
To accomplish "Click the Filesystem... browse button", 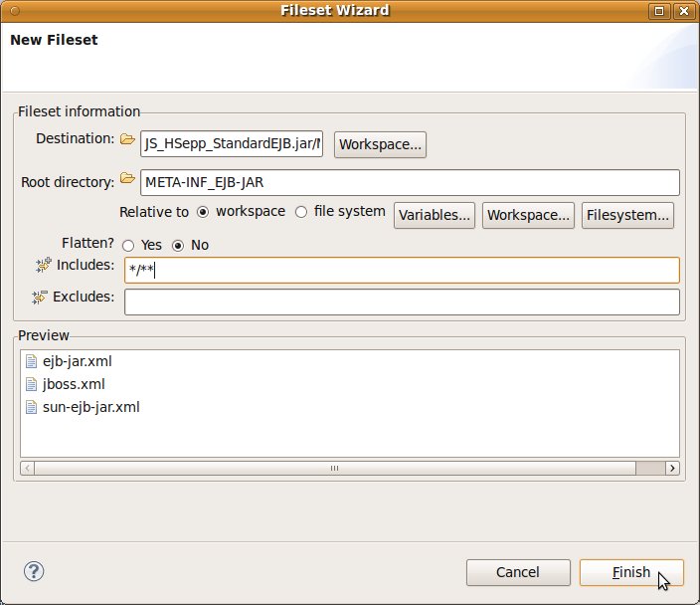I will point(628,215).
